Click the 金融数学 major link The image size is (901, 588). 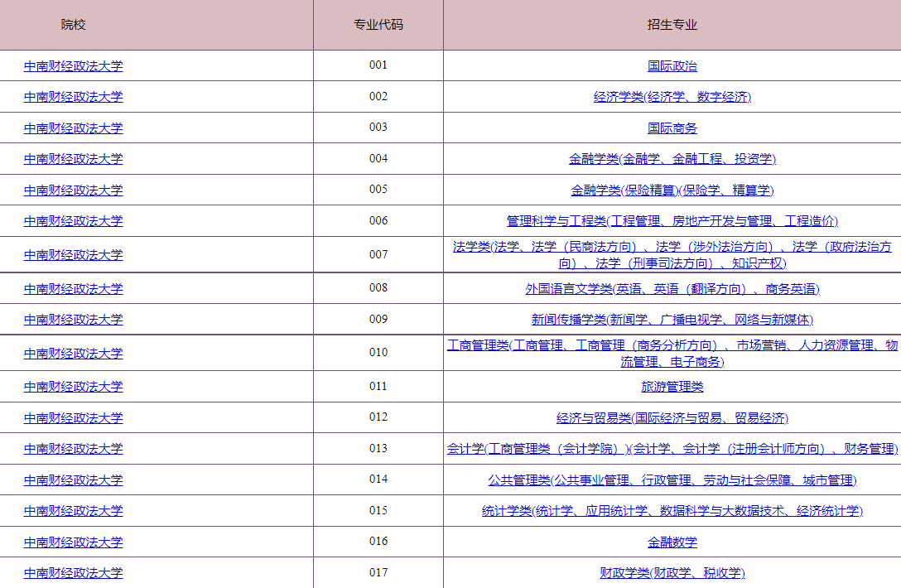[x=672, y=542]
